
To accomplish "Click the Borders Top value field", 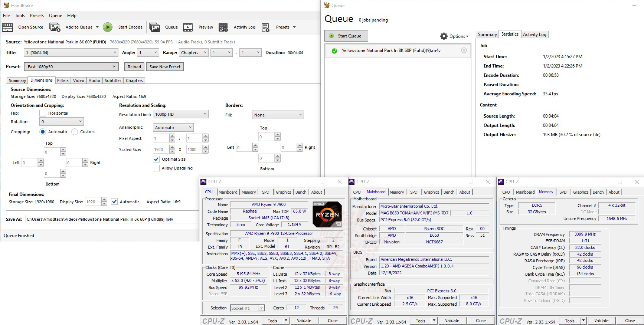I will point(267,137).
